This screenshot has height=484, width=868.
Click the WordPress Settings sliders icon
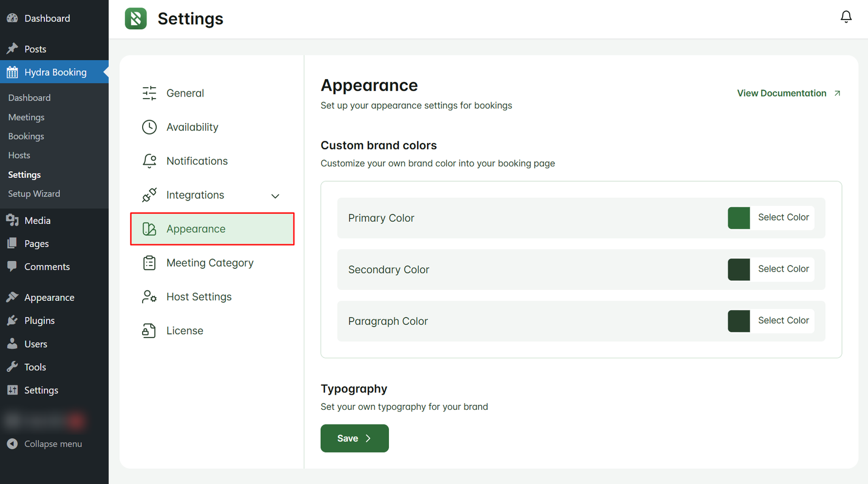[x=12, y=390]
